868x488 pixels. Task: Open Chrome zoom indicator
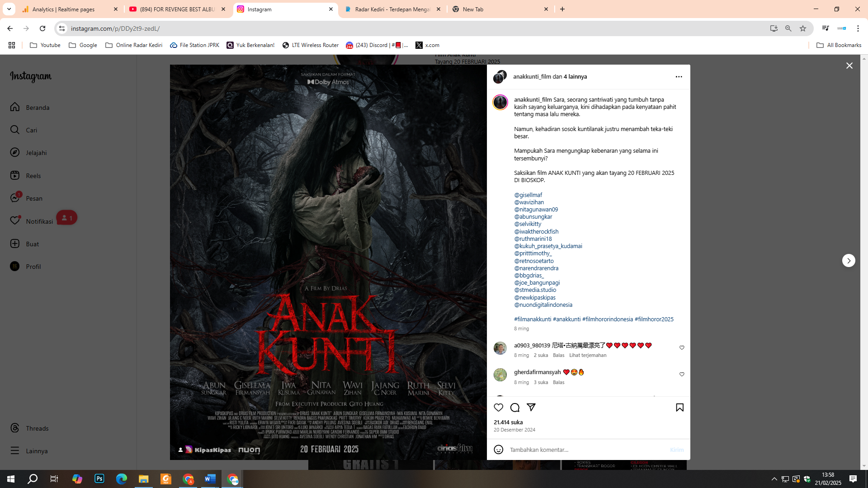click(788, 28)
